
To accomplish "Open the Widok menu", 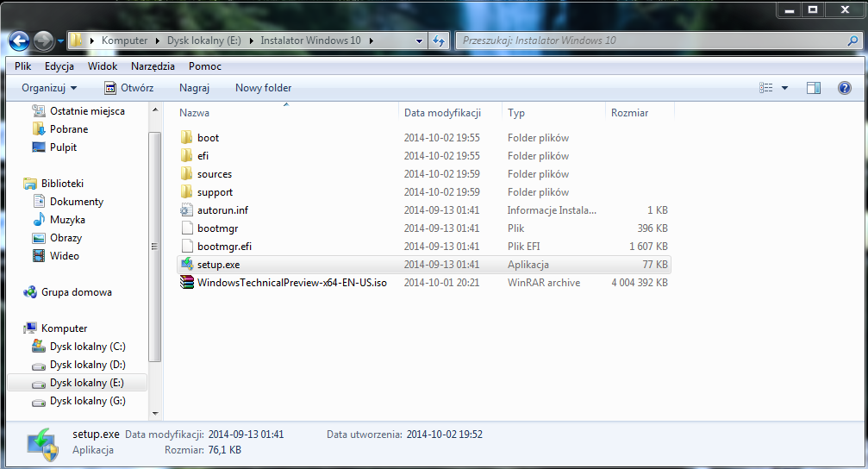I will coord(103,66).
